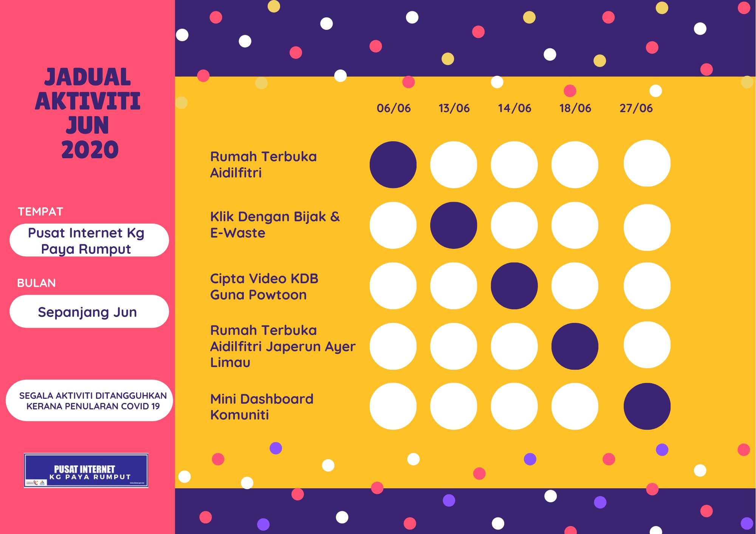Click the Jadual Aktiviti Jun 2020 title

point(88,113)
